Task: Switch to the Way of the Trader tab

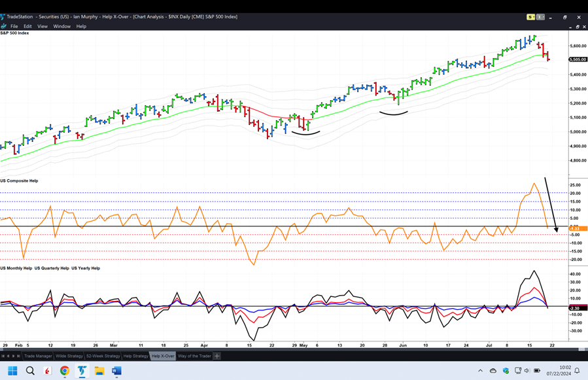Action: pyautogui.click(x=194, y=356)
